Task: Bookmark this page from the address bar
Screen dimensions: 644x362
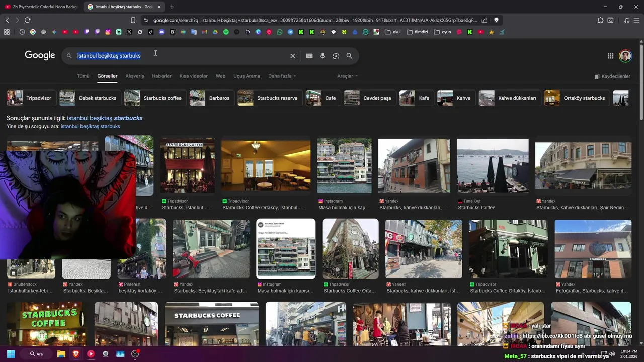Action: [133, 20]
